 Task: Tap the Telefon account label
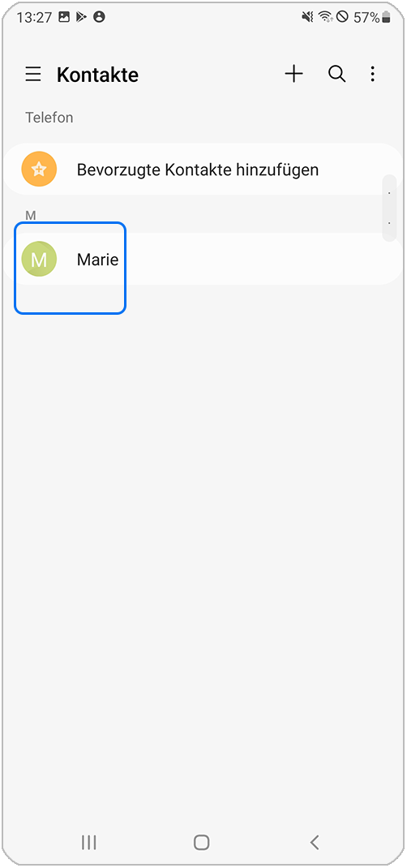pyautogui.click(x=49, y=118)
